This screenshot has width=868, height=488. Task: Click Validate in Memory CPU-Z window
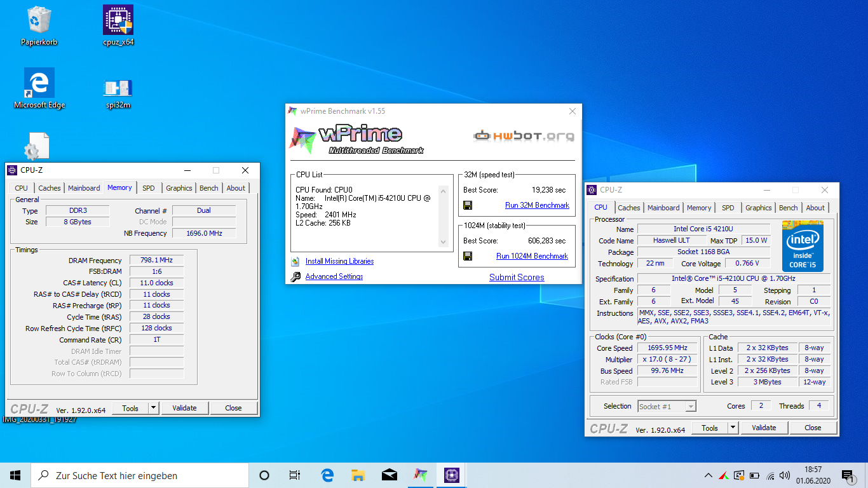tap(184, 408)
